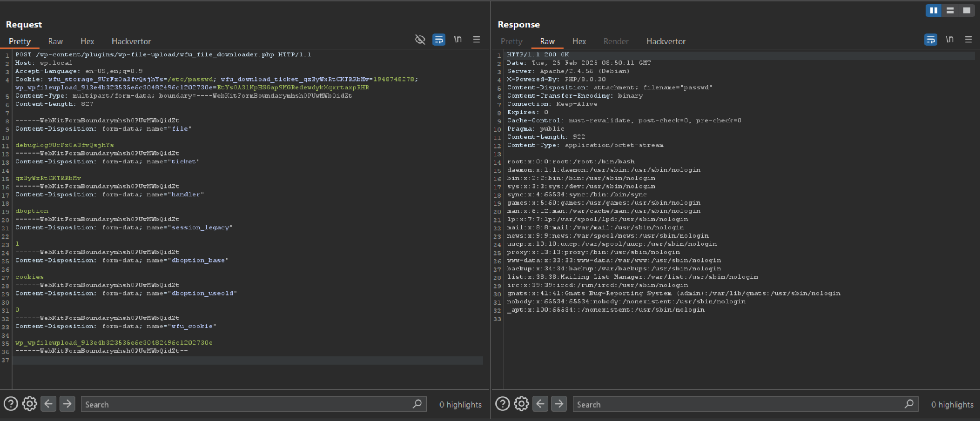
Task: Click the Server: Apache/2.4.56 header
Action: click(568, 71)
